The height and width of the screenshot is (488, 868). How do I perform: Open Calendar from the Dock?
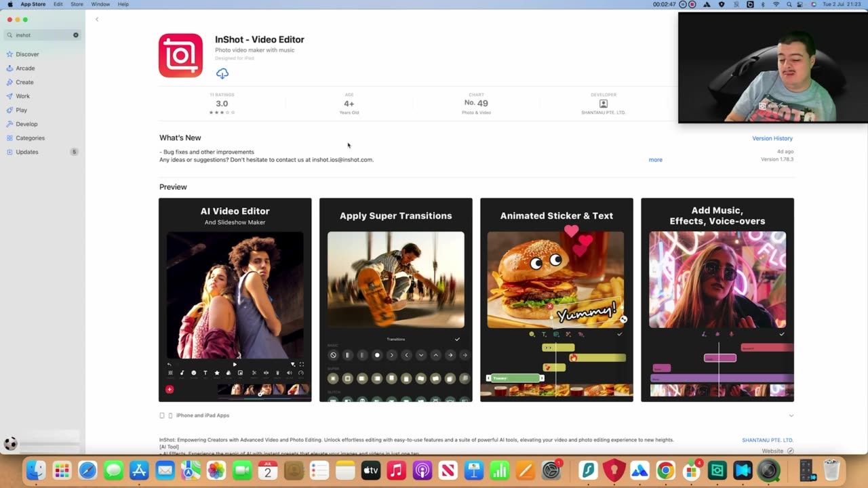click(x=268, y=470)
